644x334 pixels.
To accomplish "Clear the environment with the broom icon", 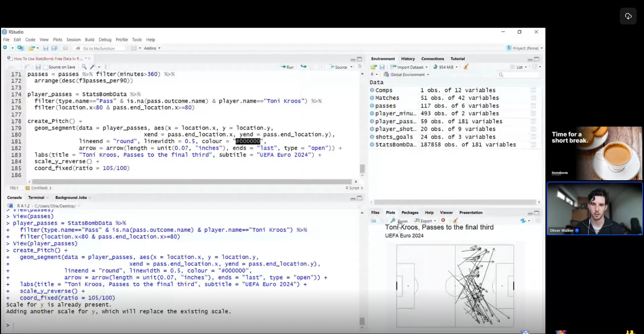I will click(466, 67).
